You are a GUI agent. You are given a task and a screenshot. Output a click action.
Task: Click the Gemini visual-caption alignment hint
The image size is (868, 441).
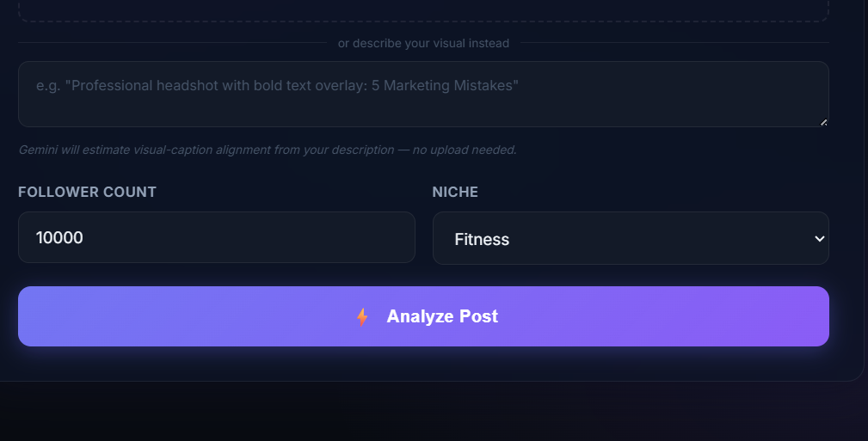coord(268,150)
